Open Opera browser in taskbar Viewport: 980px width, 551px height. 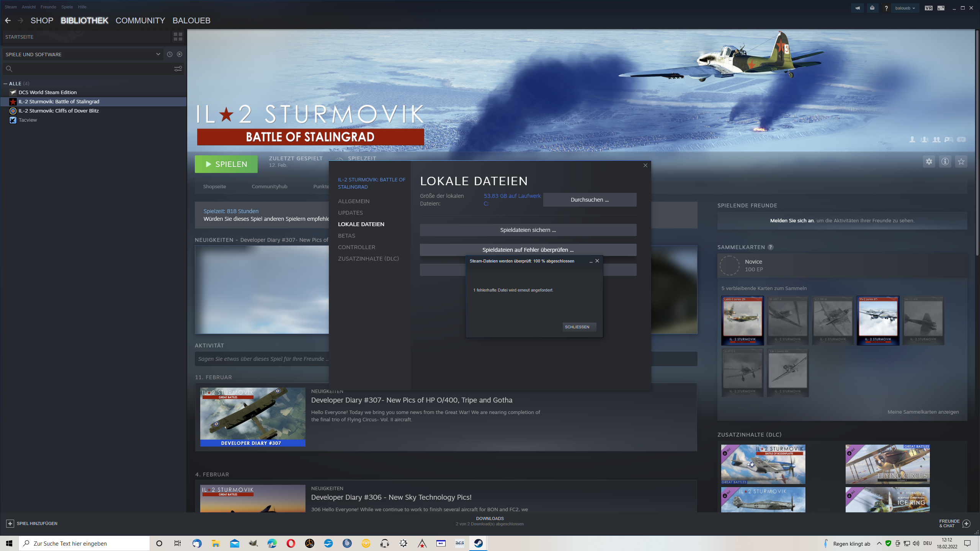(291, 543)
